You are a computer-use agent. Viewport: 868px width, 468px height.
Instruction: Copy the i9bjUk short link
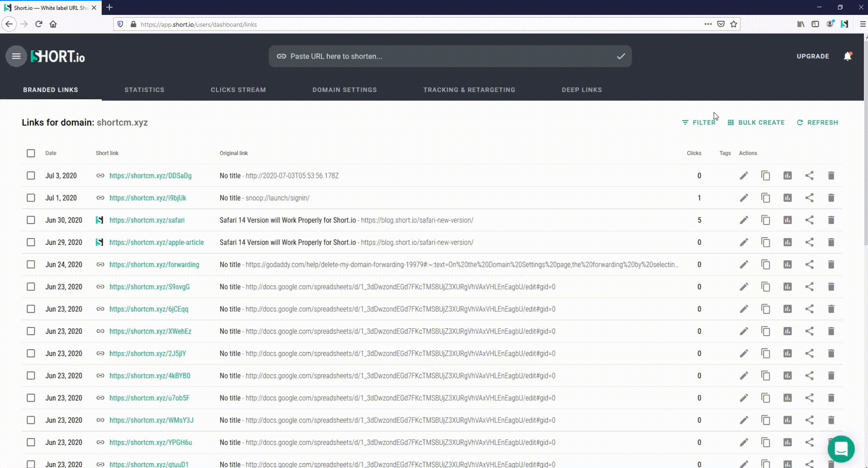pyautogui.click(x=765, y=198)
